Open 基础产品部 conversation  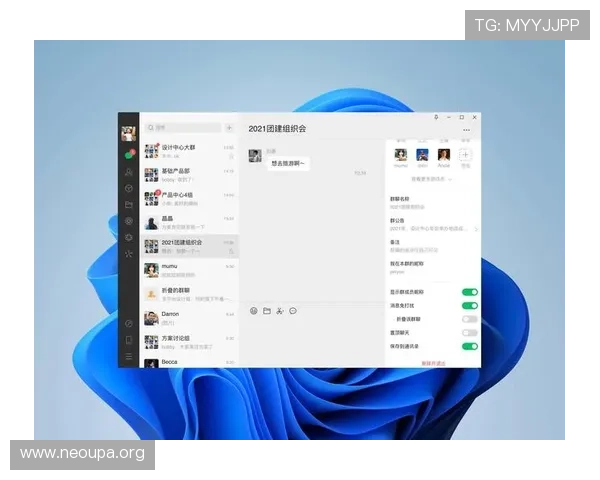tap(189, 175)
